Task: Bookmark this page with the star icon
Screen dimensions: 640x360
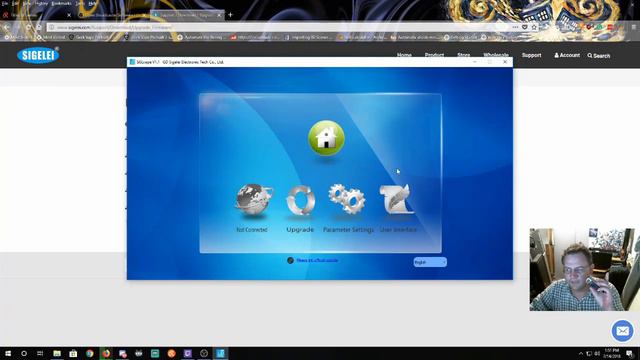Action: pos(534,27)
